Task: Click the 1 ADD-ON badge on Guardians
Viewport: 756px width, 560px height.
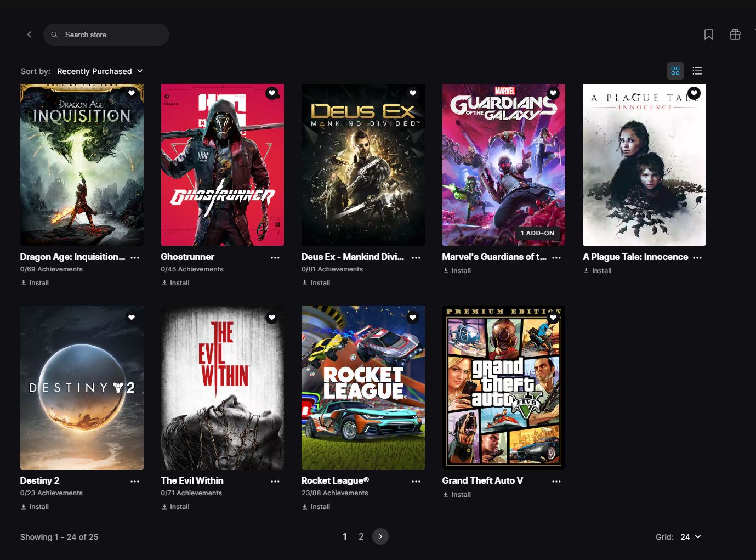Action: pos(537,233)
